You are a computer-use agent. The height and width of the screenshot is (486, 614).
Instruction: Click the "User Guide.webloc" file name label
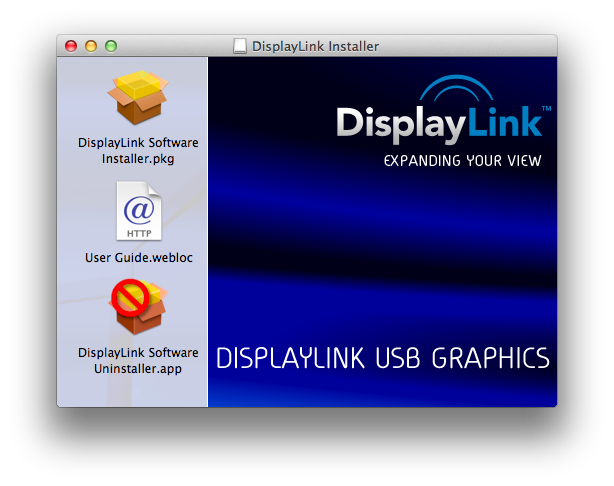(x=139, y=258)
